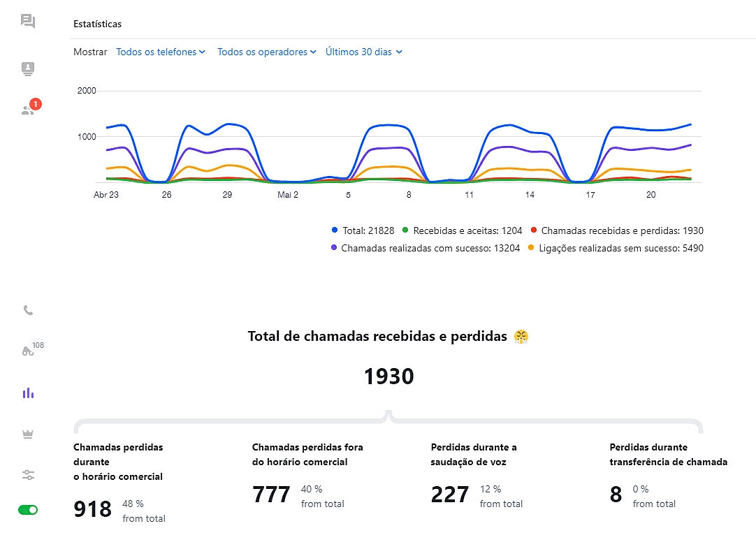Screen dimensions: 756x542
Task: Open the chat messages panel
Action: [28, 21]
